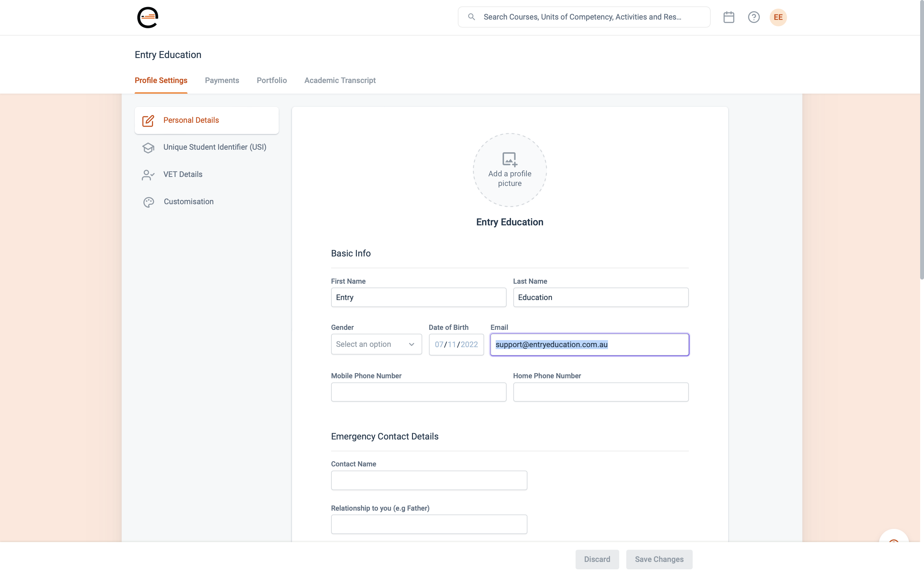The image size is (924, 577).
Task: Focus the Mobile Phone Number field
Action: 418,392
